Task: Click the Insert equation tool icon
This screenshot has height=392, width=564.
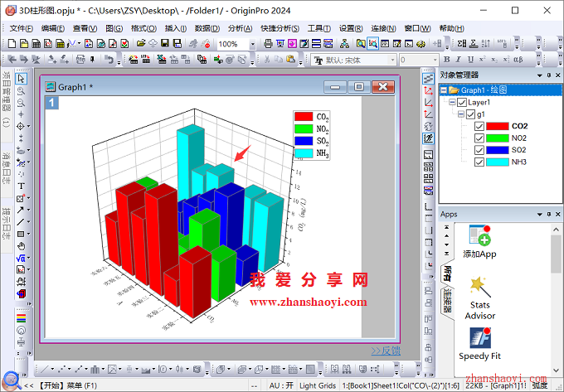Action: coord(21,258)
